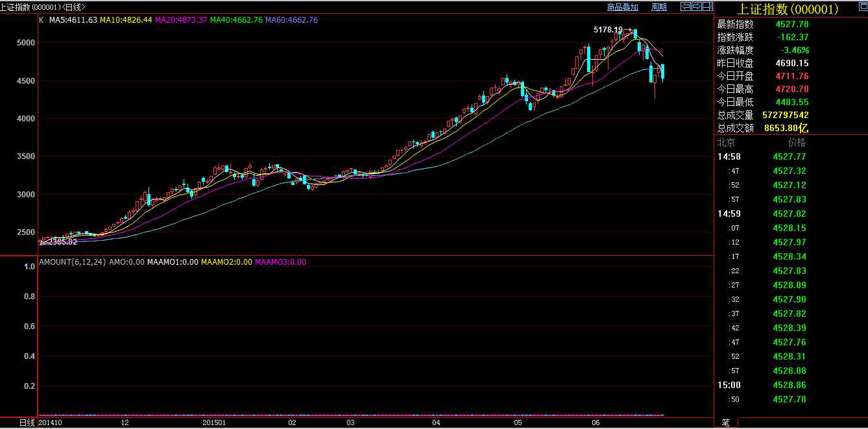Click the 日线 label at the bottom left
868x429 pixels.
(x=27, y=423)
